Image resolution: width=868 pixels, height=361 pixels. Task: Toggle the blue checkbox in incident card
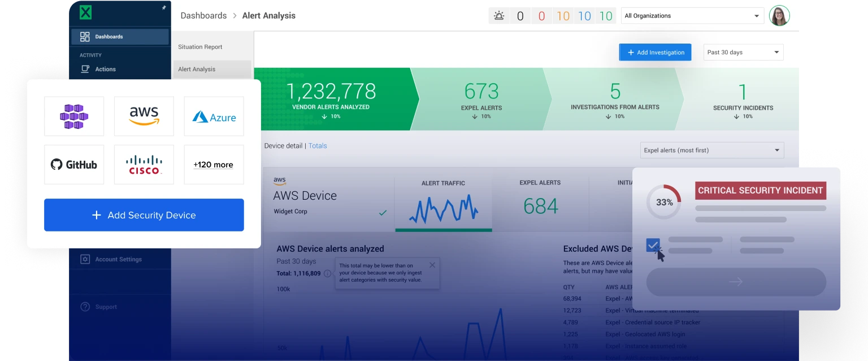(653, 245)
